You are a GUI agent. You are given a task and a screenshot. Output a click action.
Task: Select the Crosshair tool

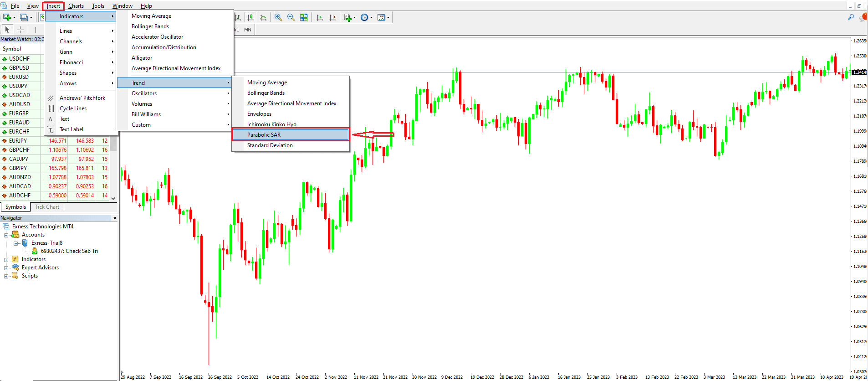pos(20,30)
